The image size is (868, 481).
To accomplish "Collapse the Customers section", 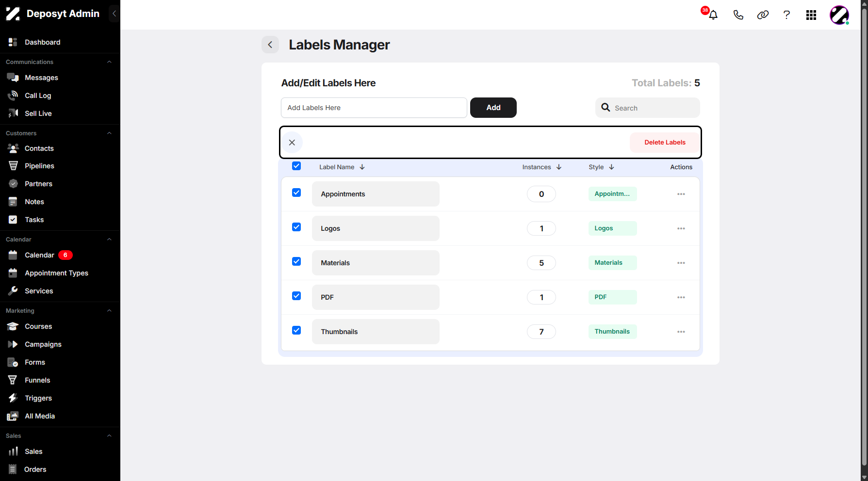I will (109, 133).
